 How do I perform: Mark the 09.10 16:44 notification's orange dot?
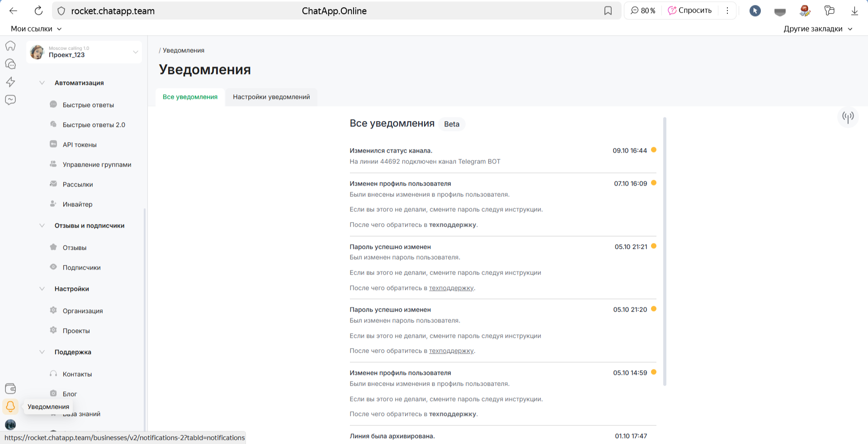[x=653, y=150]
